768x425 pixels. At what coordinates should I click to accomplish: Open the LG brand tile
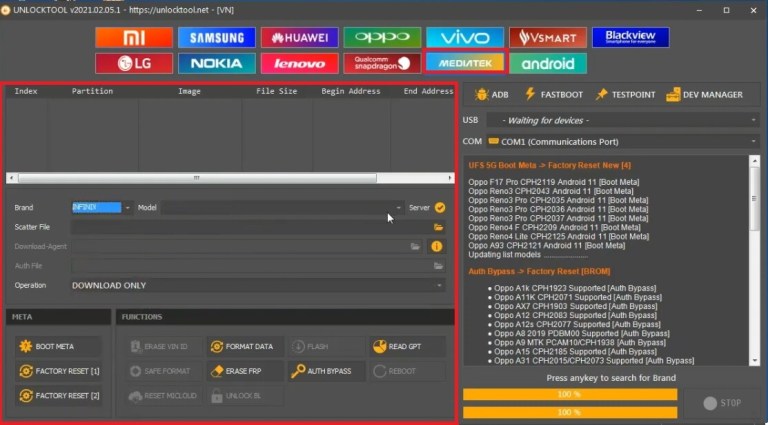point(134,64)
